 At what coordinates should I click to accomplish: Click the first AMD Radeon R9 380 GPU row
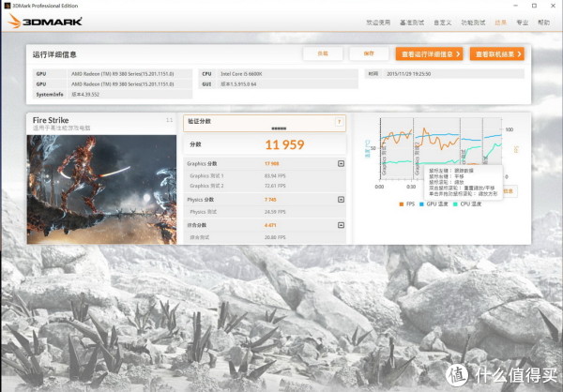coord(113,73)
